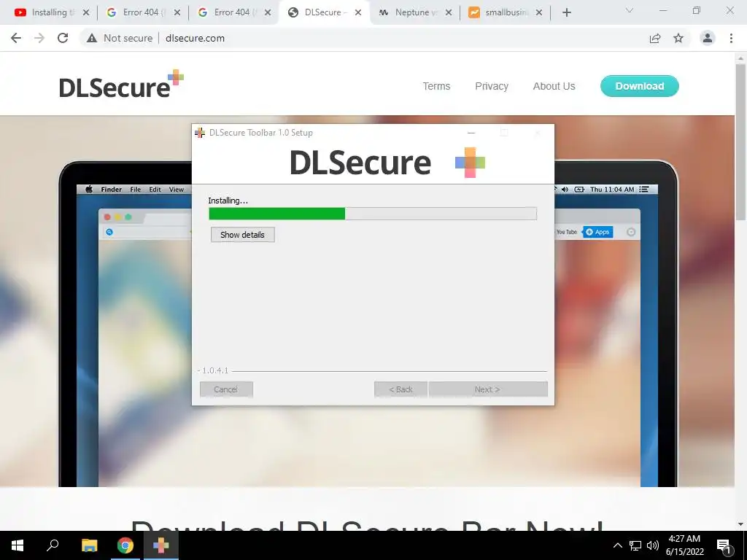Click the Show details button
The width and height of the screenshot is (747, 560).
coord(242,234)
